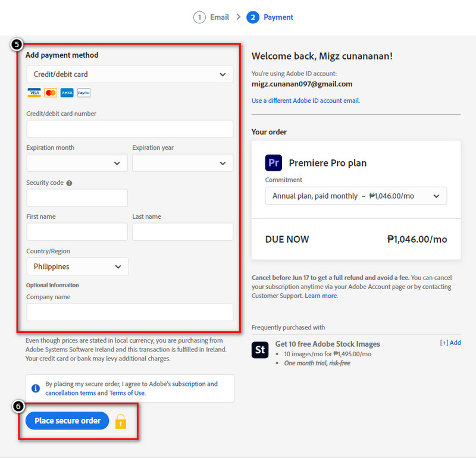Screen dimensions: 476x458
Task: Select the Payment step label
Action: pos(278,17)
